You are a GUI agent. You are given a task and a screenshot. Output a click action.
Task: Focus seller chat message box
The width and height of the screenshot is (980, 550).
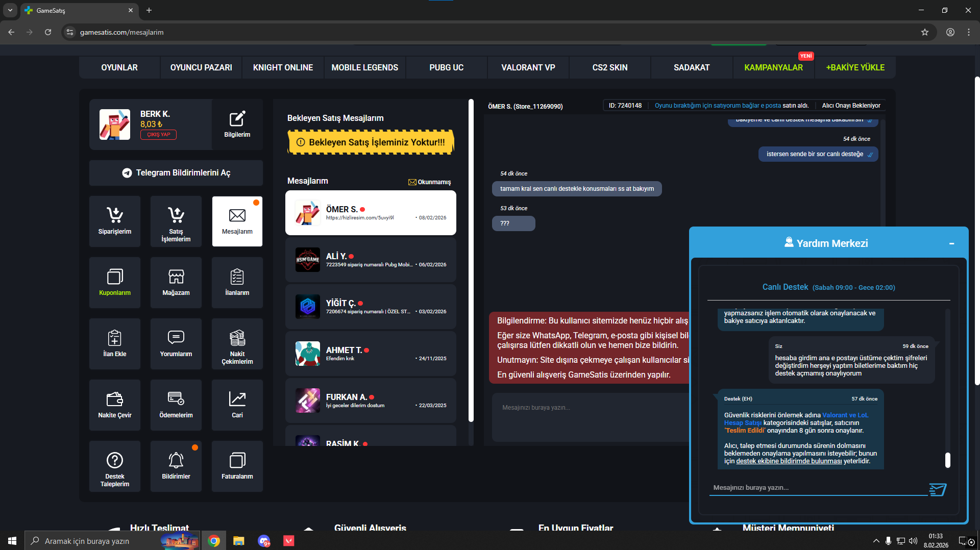click(x=591, y=417)
